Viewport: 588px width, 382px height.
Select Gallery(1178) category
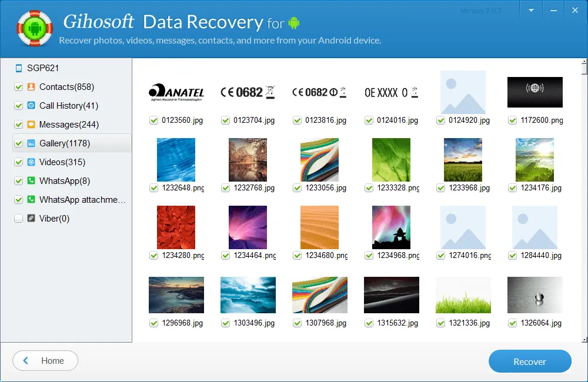click(65, 143)
